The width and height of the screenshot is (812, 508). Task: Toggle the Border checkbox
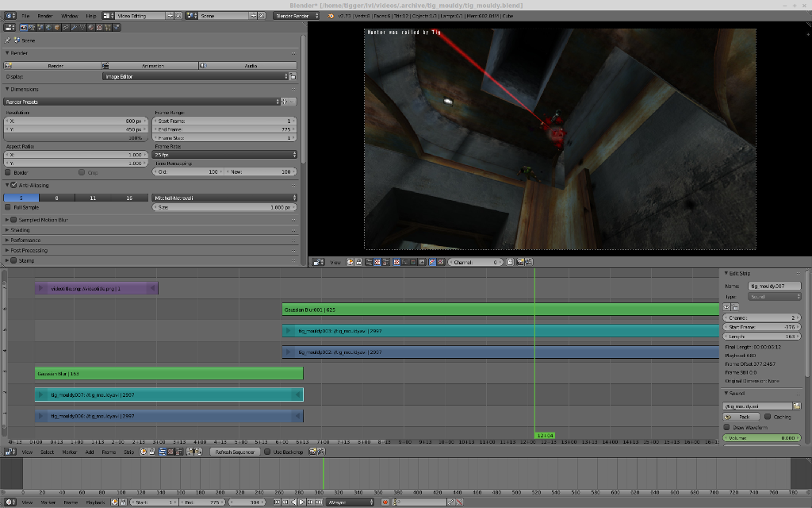[8, 172]
